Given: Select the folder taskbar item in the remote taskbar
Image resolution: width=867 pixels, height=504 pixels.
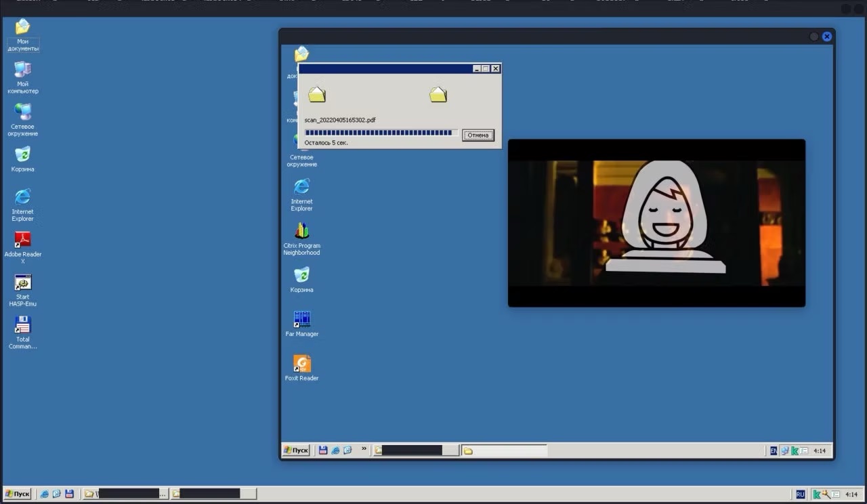Looking at the screenshot, I should (504, 450).
